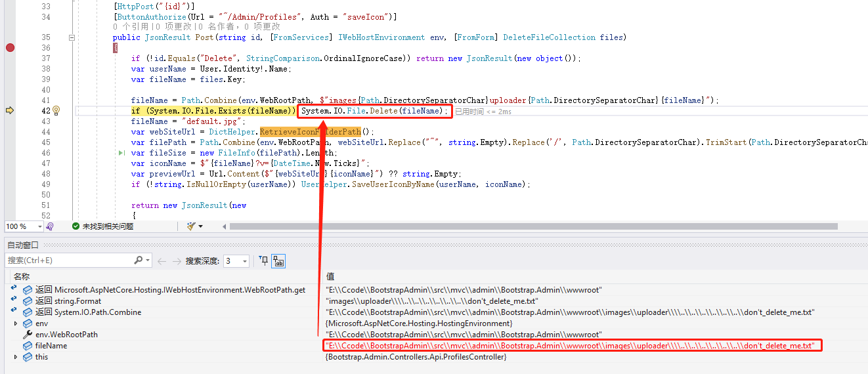This screenshot has height=374, width=868.
Task: Click the 未找到相关问题 status text
Action: [x=108, y=226]
